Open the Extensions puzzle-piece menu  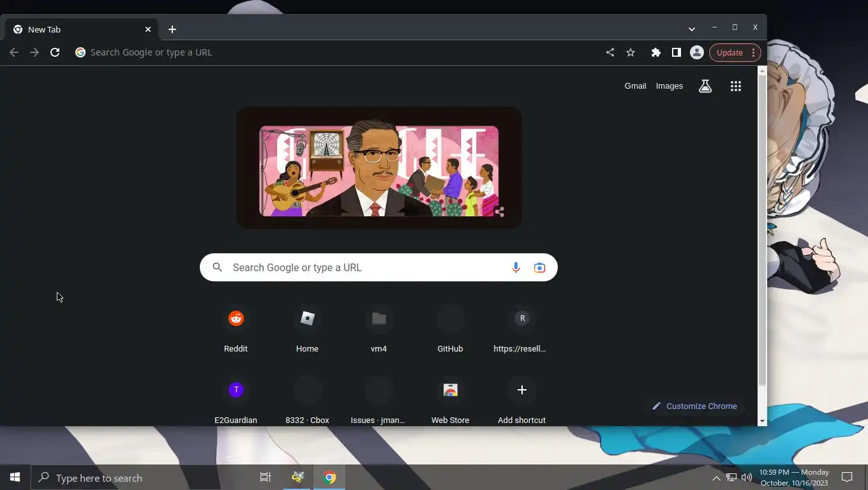pyautogui.click(x=655, y=52)
